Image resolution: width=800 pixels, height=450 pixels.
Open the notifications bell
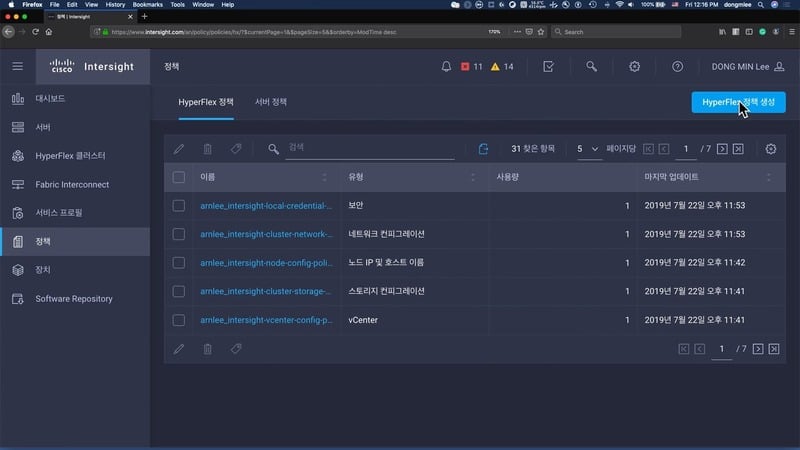click(x=446, y=66)
